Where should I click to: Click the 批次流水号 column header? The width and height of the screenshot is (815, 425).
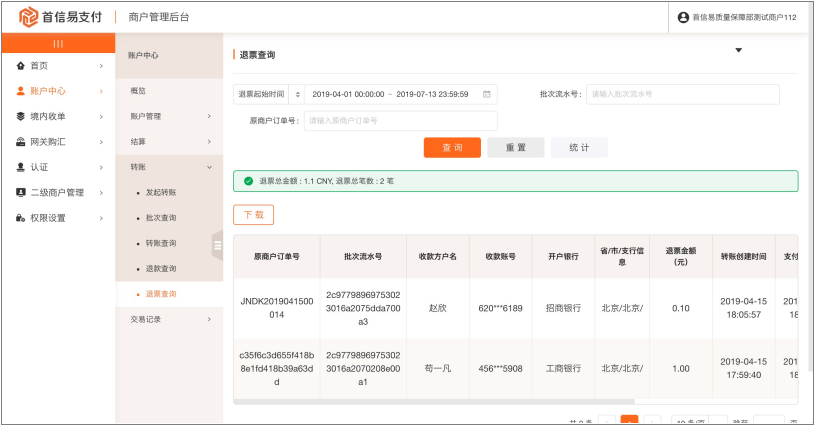coord(363,256)
